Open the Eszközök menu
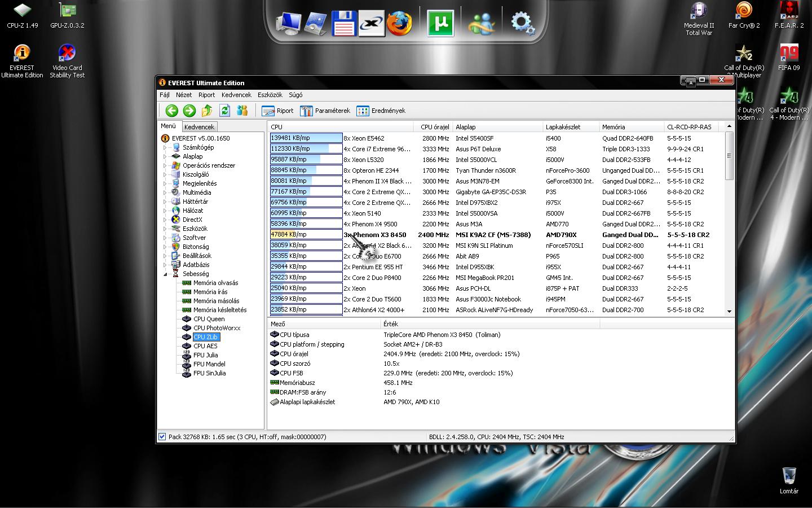 coord(270,95)
